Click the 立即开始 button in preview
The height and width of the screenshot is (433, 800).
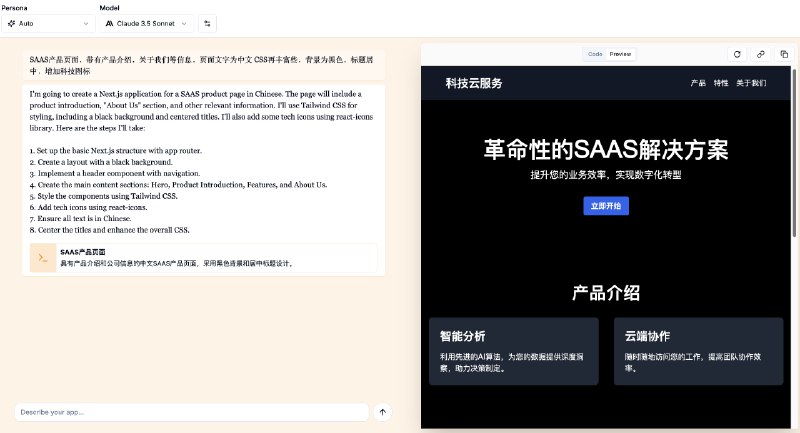click(x=606, y=206)
